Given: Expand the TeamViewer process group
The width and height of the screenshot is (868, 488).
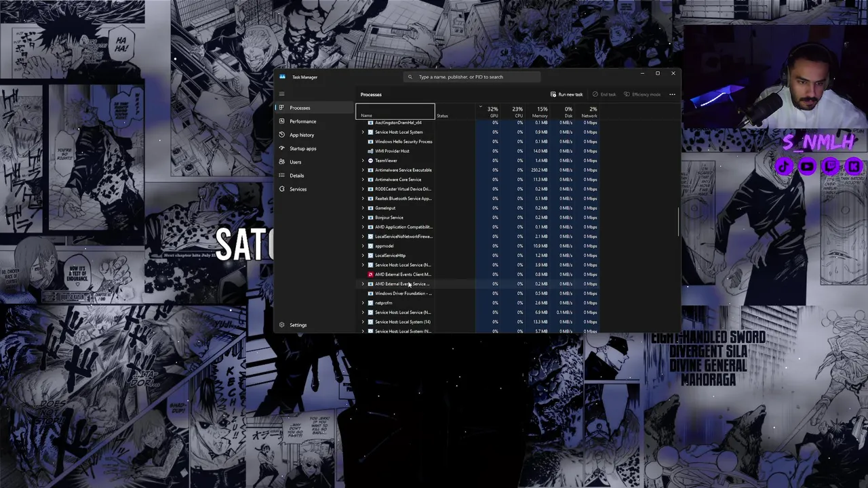Looking at the screenshot, I should (x=362, y=161).
